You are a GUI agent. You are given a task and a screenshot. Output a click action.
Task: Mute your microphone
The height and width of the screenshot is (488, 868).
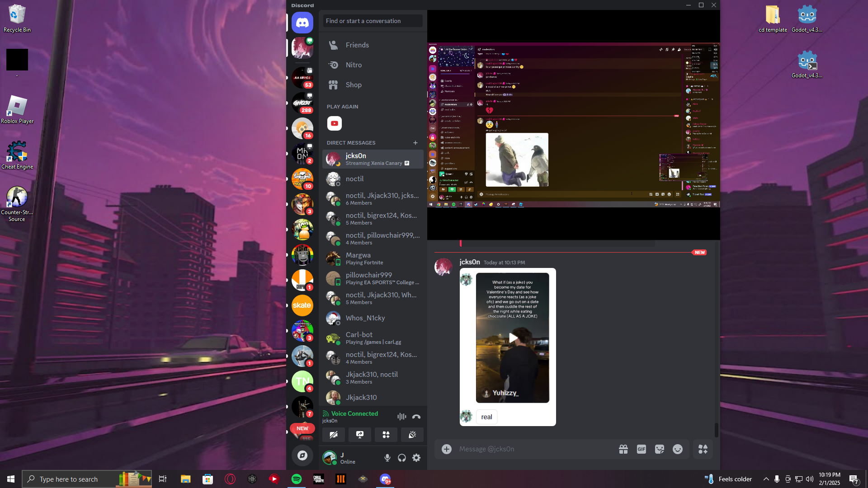coord(387,458)
